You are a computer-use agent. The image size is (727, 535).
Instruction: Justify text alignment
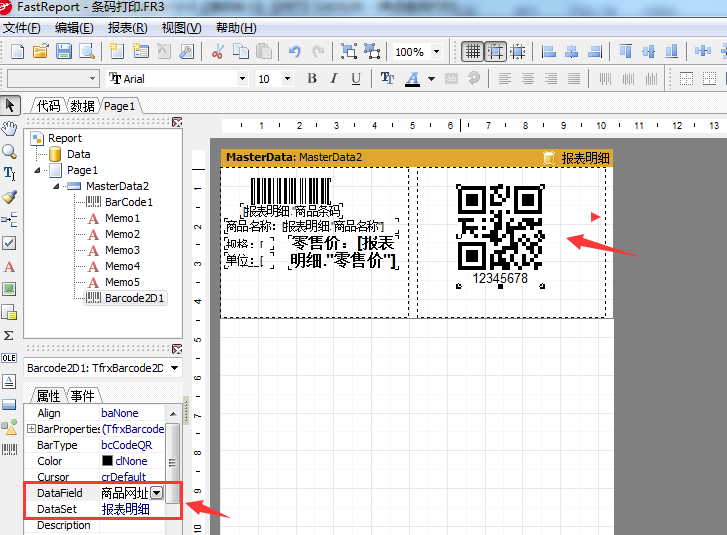(574, 79)
